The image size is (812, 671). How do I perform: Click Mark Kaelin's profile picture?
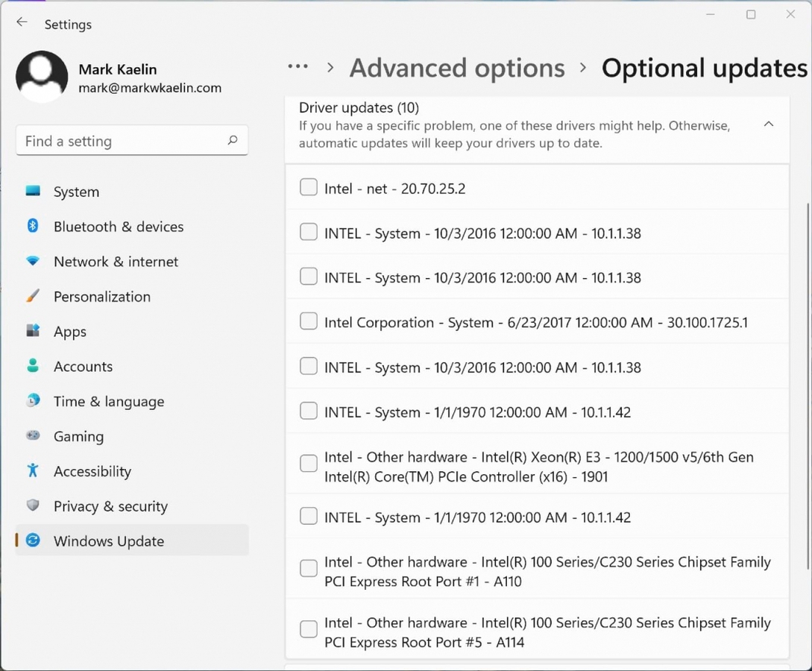tap(42, 75)
